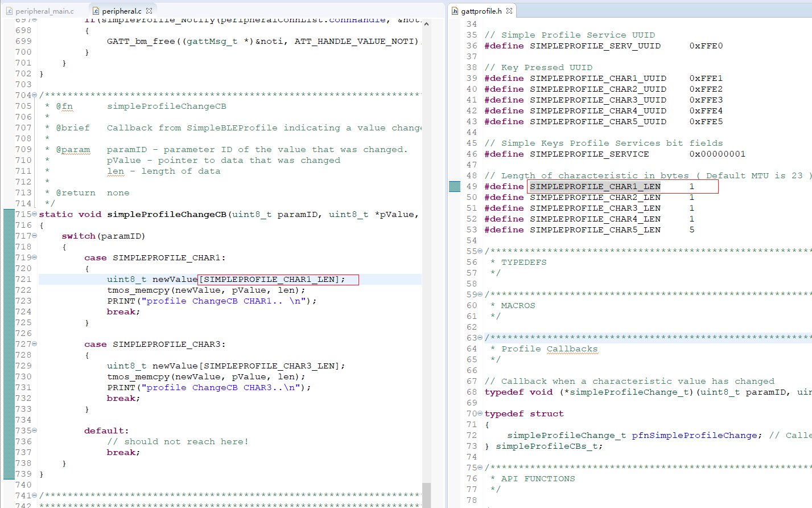
Task: Click line number 49 in gattprofile.h gutter
Action: pyautogui.click(x=472, y=186)
